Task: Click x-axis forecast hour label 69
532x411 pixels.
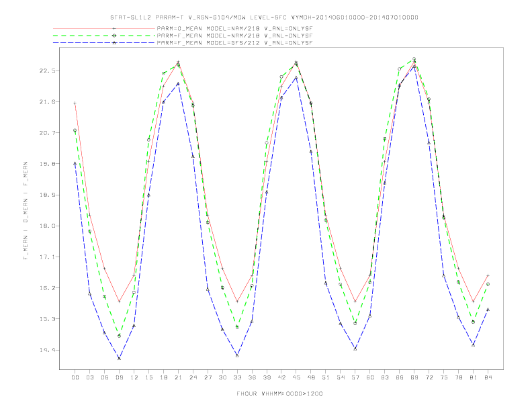Action: click(x=414, y=377)
